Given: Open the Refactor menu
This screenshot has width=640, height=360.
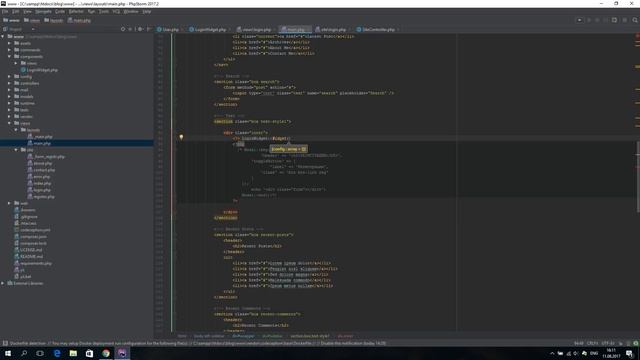Looking at the screenshot, I should click(x=76, y=11).
